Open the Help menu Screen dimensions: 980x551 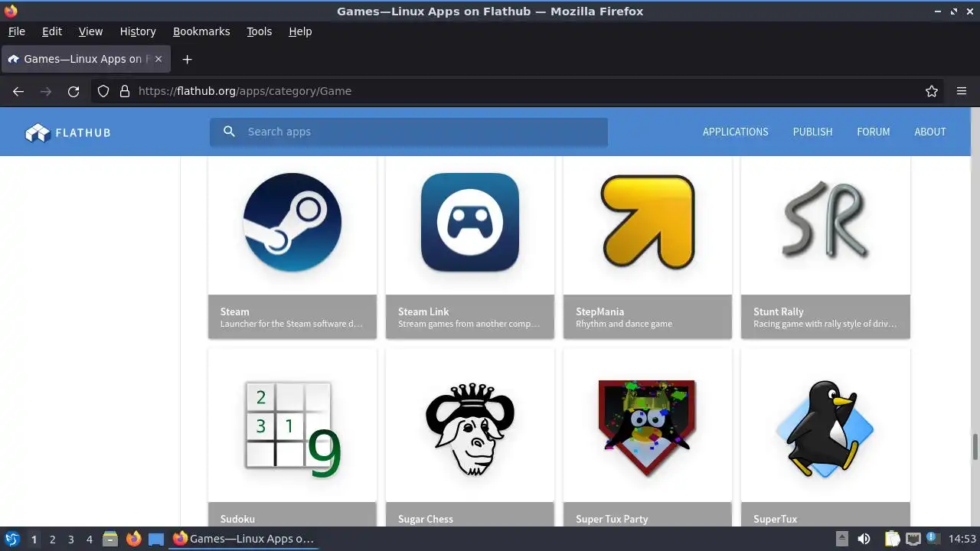coord(300,31)
